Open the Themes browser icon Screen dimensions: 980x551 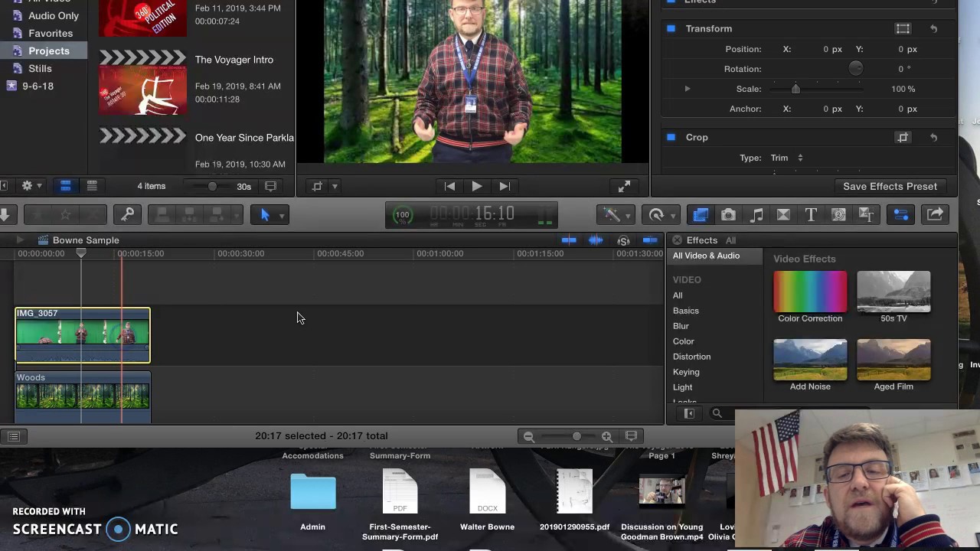point(866,215)
